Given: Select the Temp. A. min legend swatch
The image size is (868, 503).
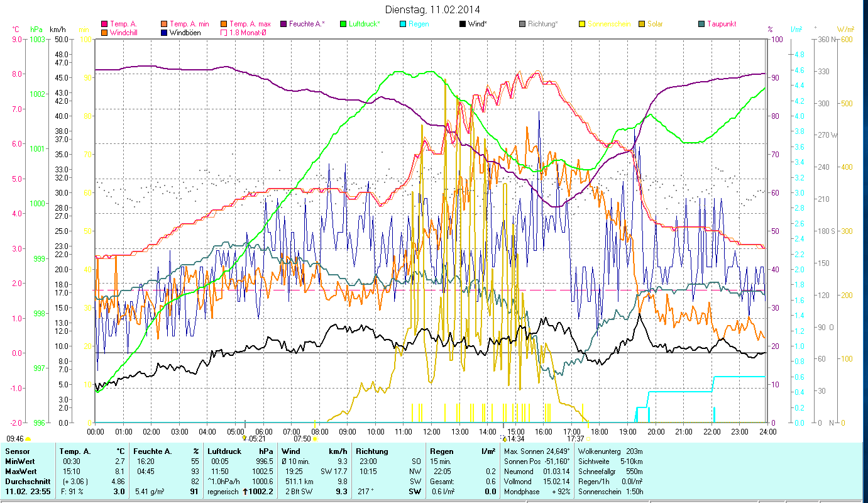Looking at the screenshot, I should click(165, 24).
